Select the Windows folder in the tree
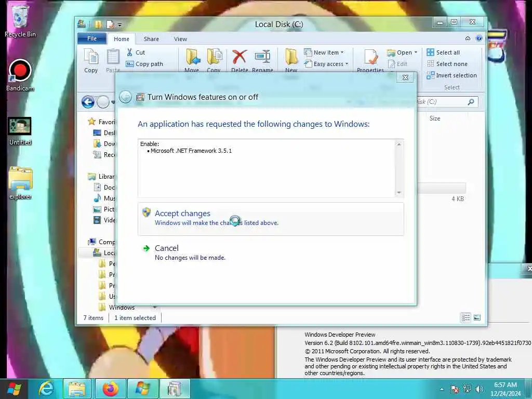 coord(117,308)
